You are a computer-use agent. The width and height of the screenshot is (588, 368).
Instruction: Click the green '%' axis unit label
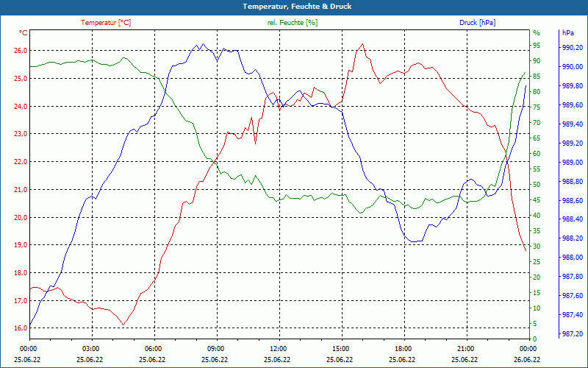click(x=537, y=33)
